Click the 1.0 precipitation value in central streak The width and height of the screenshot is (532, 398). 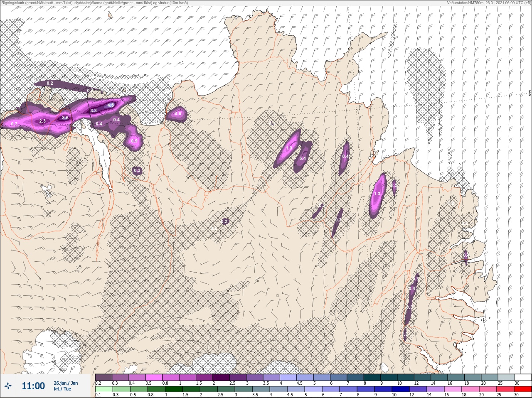pos(289,148)
